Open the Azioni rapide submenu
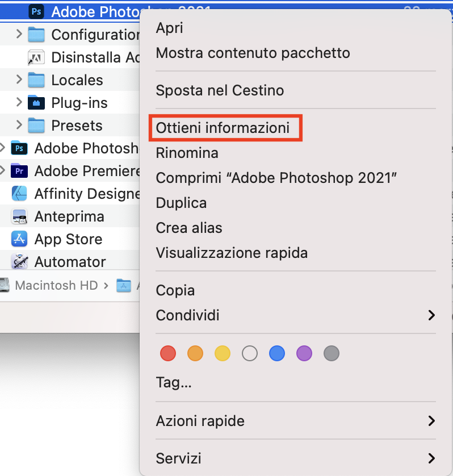 pos(296,421)
